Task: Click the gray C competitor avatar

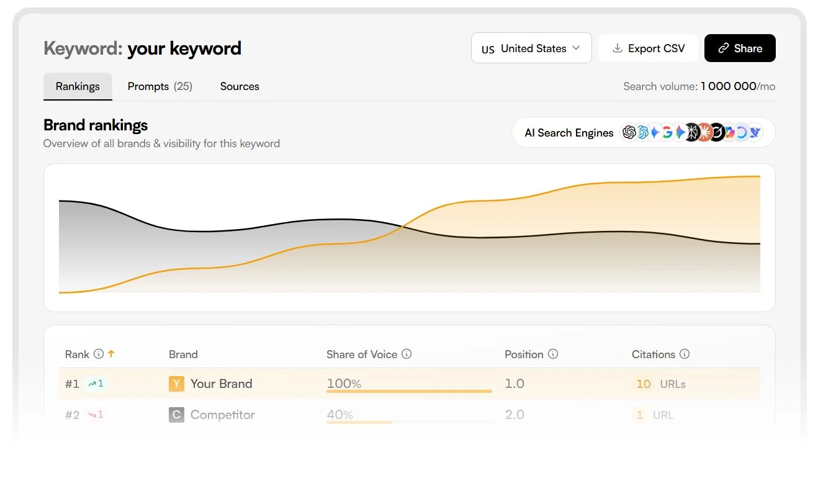Action: pos(176,415)
